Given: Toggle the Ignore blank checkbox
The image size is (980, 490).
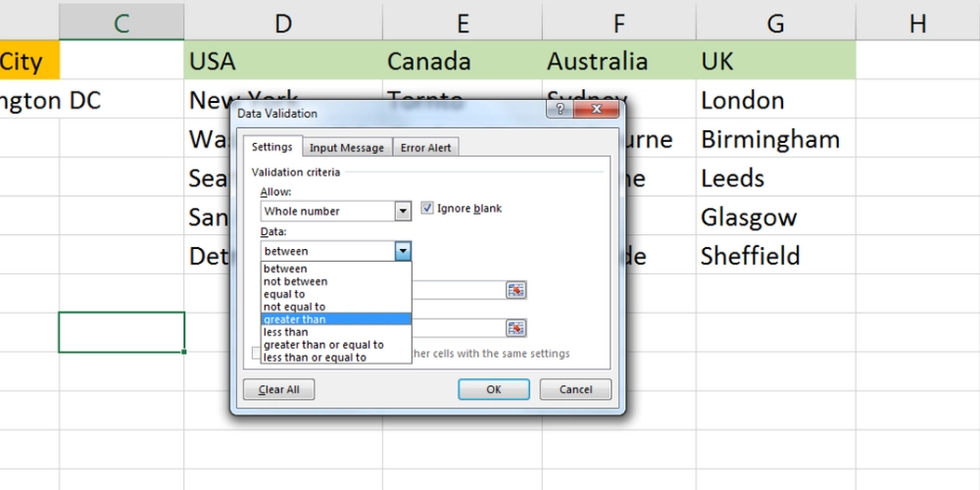Looking at the screenshot, I should (x=427, y=208).
